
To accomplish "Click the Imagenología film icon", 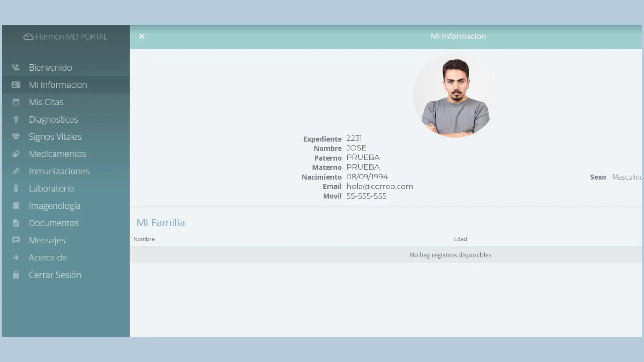I will point(16,205).
